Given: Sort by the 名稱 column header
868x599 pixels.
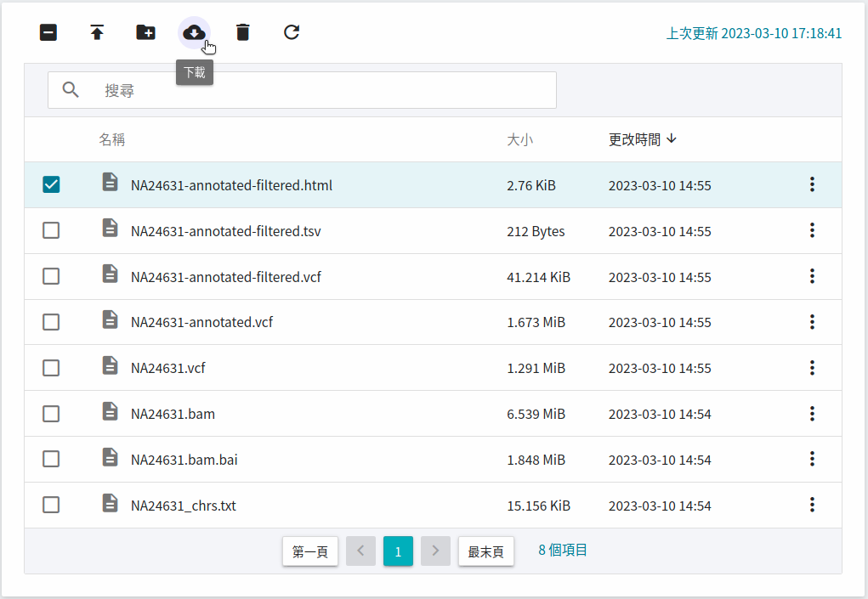Looking at the screenshot, I should [x=112, y=139].
